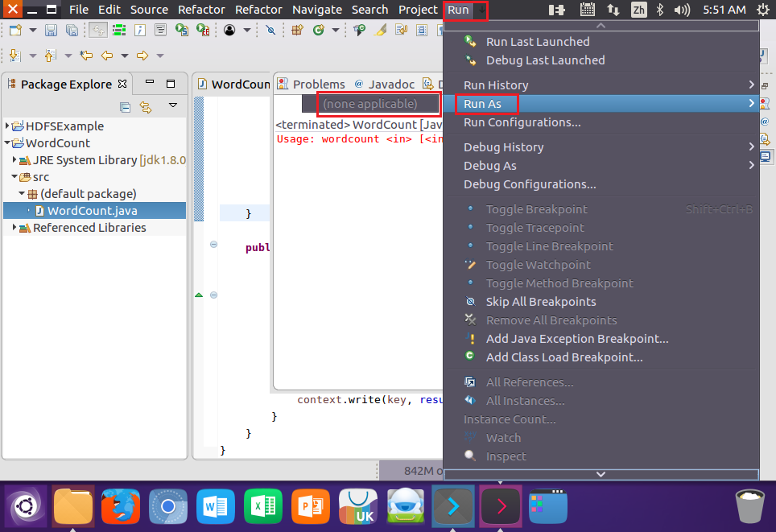Open the Navigate menu
This screenshot has width=776, height=532.
316,10
